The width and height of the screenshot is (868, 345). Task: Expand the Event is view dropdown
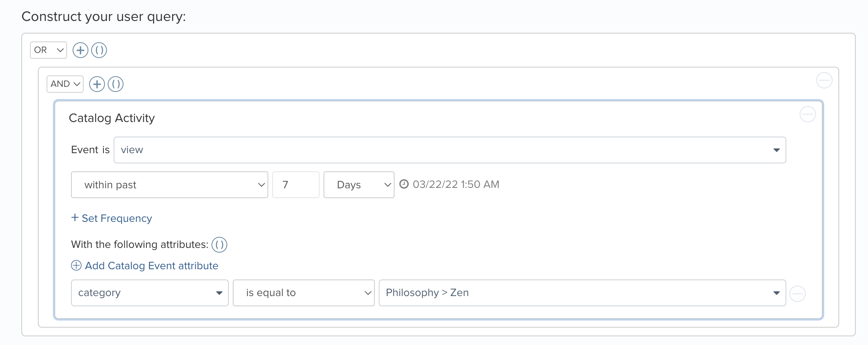(x=450, y=150)
